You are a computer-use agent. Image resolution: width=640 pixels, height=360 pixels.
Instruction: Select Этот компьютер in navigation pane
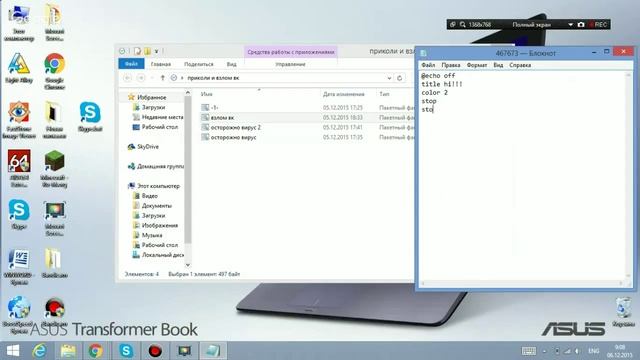pos(158,186)
